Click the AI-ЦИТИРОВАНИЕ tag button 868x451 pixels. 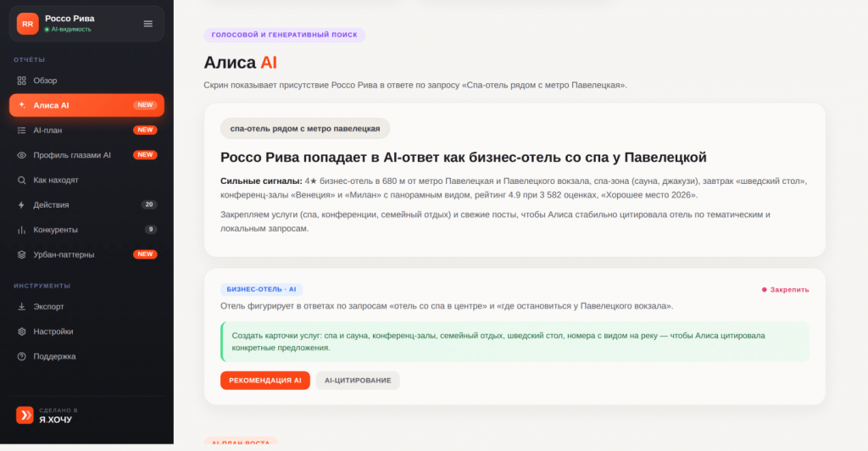(x=358, y=380)
